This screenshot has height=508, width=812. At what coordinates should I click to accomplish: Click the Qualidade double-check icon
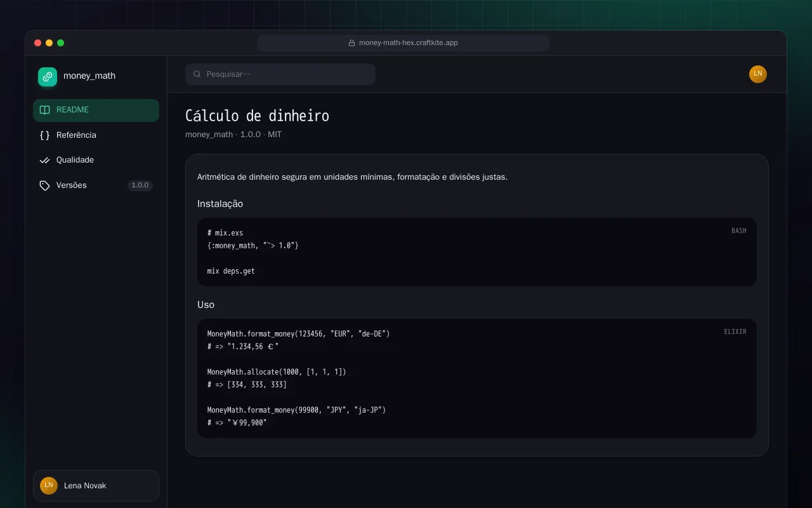point(44,160)
